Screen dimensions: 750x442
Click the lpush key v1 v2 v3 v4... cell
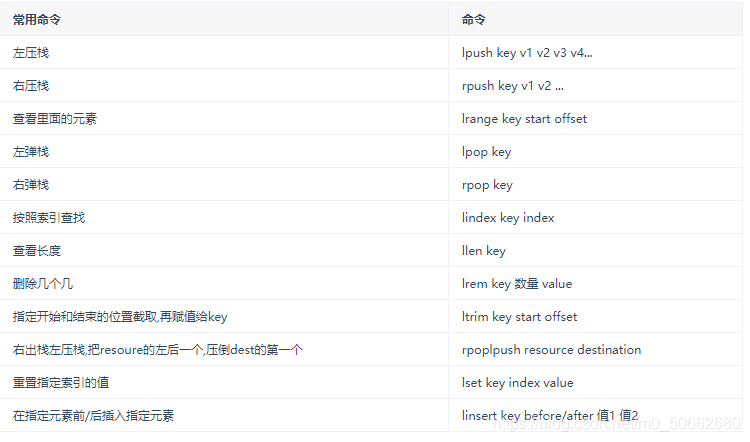point(596,53)
